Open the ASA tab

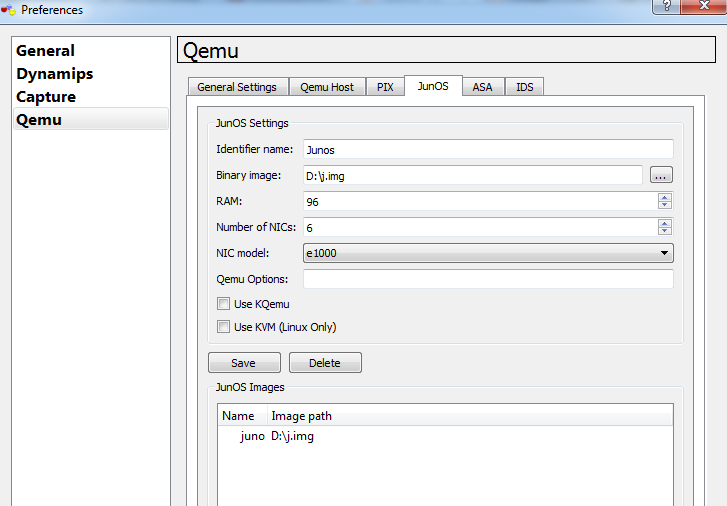pyautogui.click(x=482, y=87)
